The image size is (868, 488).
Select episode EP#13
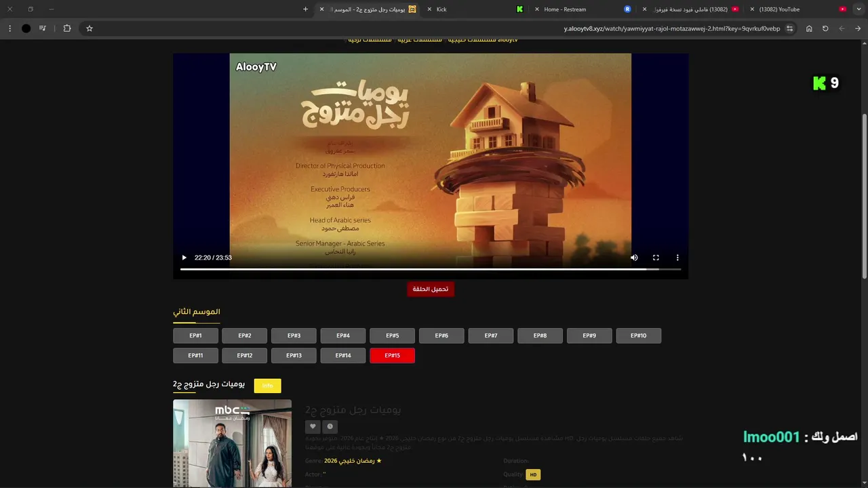tap(294, 355)
